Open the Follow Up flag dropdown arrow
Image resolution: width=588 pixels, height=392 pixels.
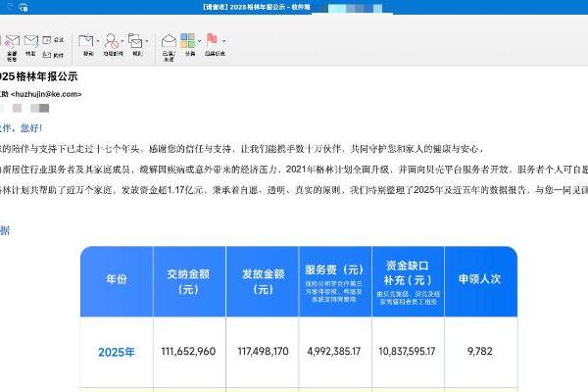[223, 41]
